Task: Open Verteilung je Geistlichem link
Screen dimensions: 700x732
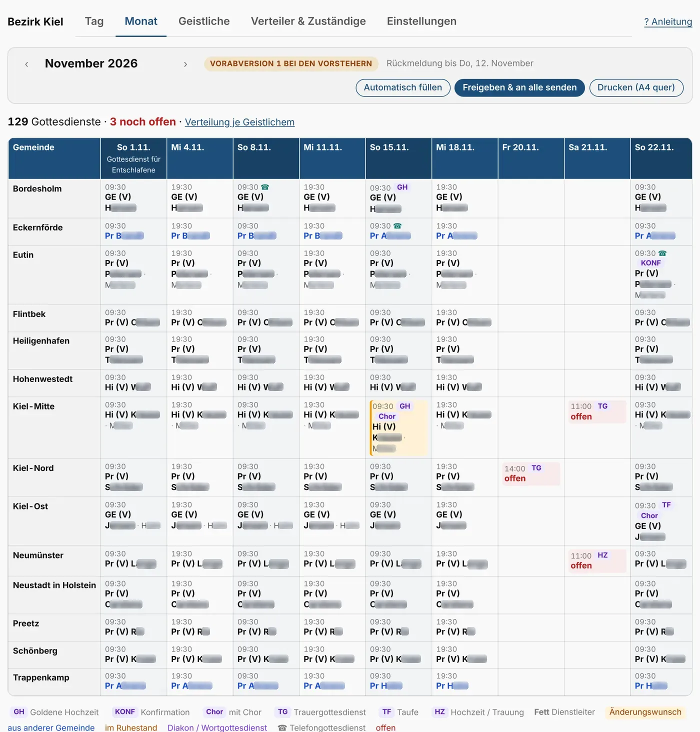Action: (239, 122)
